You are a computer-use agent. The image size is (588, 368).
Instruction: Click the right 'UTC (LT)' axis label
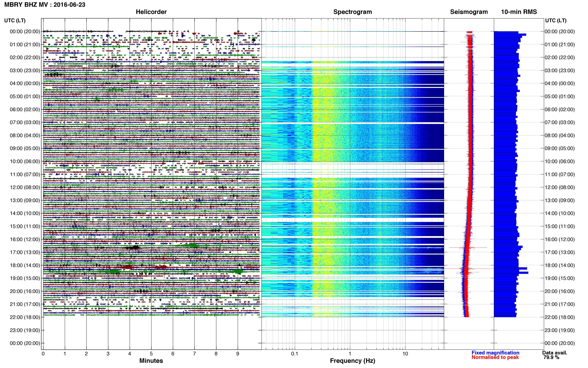point(556,20)
